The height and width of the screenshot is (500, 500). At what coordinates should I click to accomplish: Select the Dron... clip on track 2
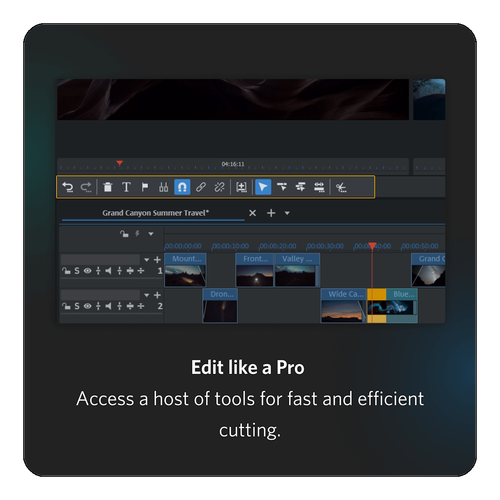220,306
